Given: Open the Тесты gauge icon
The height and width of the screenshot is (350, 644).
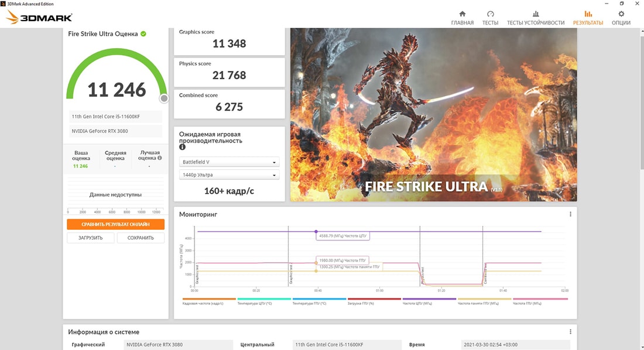Looking at the screenshot, I should (490, 14).
